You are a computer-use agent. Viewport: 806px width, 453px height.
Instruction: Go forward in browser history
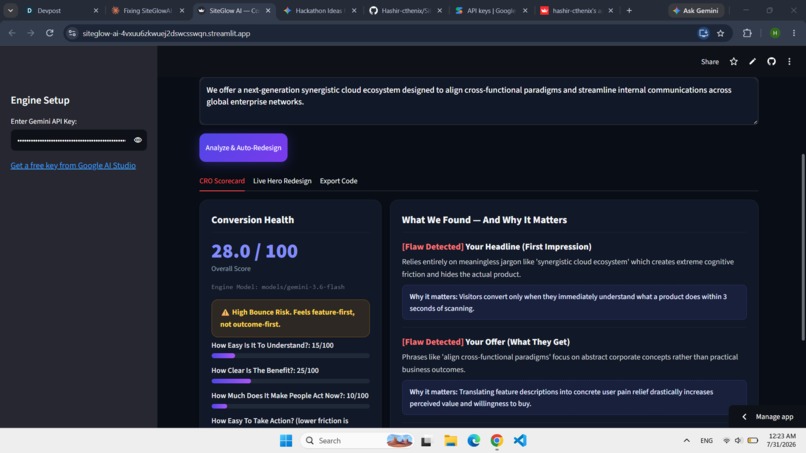[x=31, y=33]
